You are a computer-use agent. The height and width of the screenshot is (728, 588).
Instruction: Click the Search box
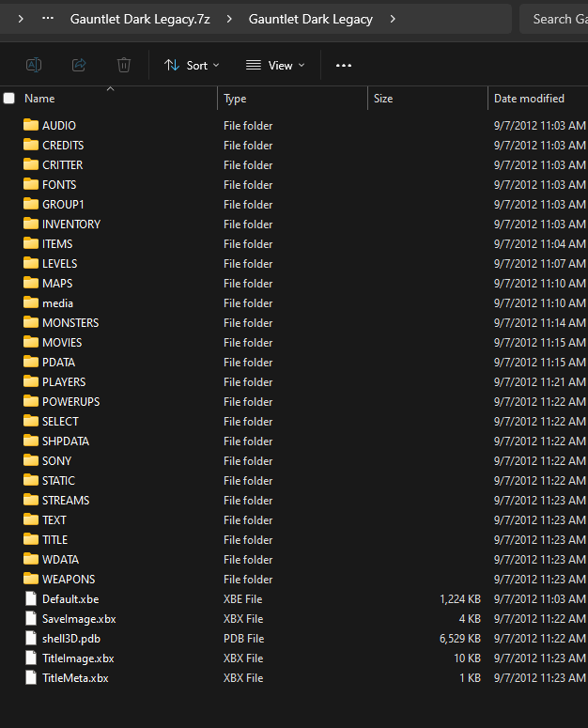pyautogui.click(x=554, y=19)
